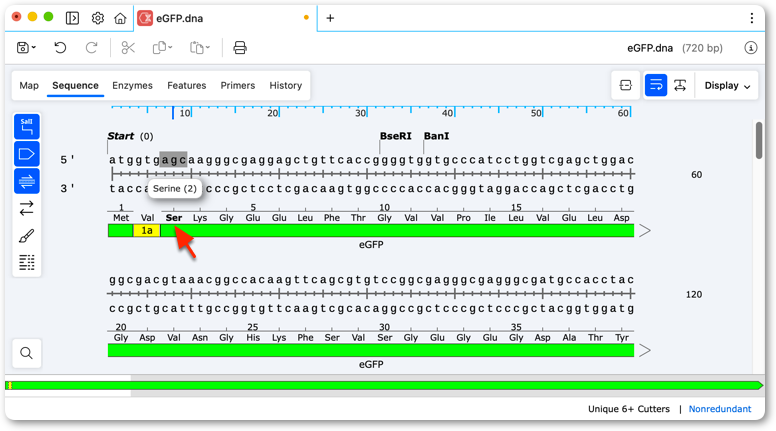Viewport: 776px width, 431px height.
Task: Click the BanI enzyme label
Action: pos(436,136)
